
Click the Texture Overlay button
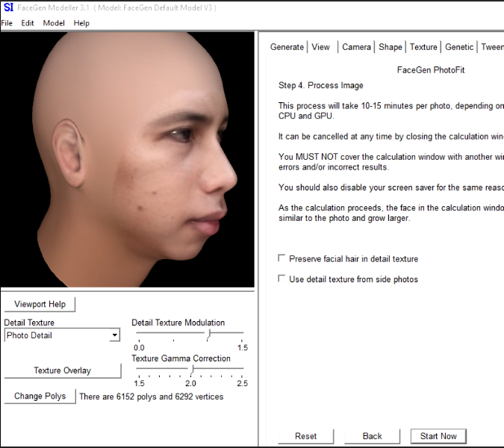point(63,370)
